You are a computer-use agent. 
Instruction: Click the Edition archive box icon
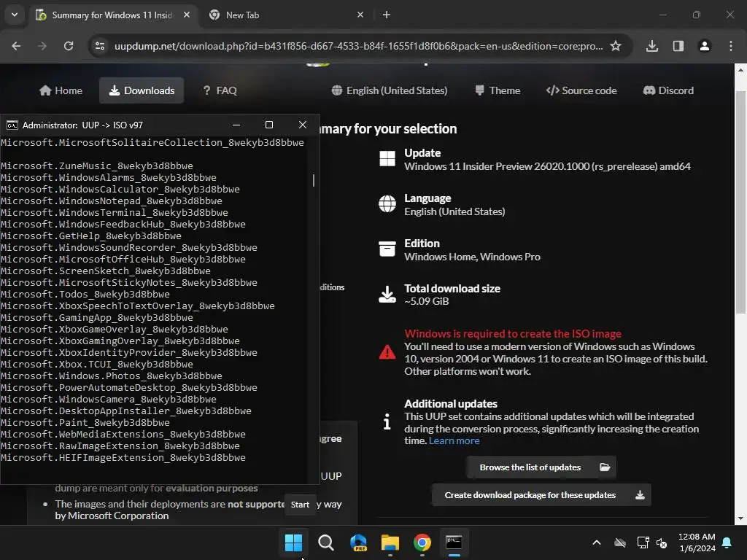[387, 249]
